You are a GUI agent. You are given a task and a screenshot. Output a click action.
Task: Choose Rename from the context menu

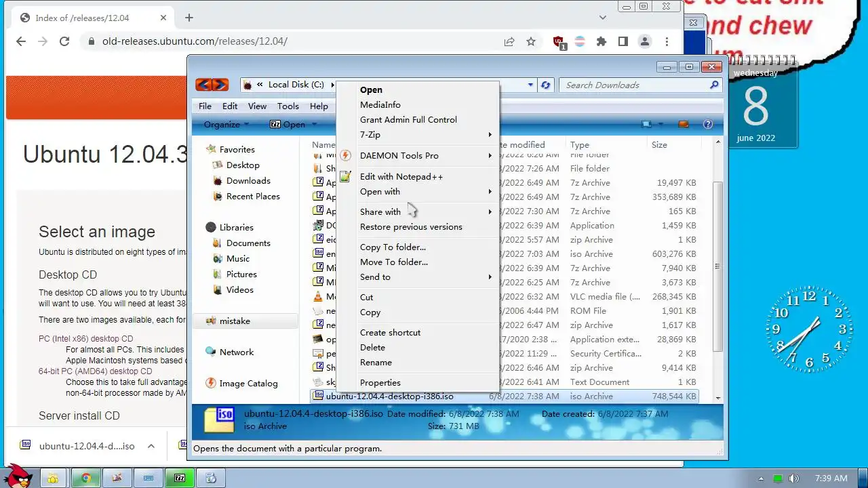376,362
